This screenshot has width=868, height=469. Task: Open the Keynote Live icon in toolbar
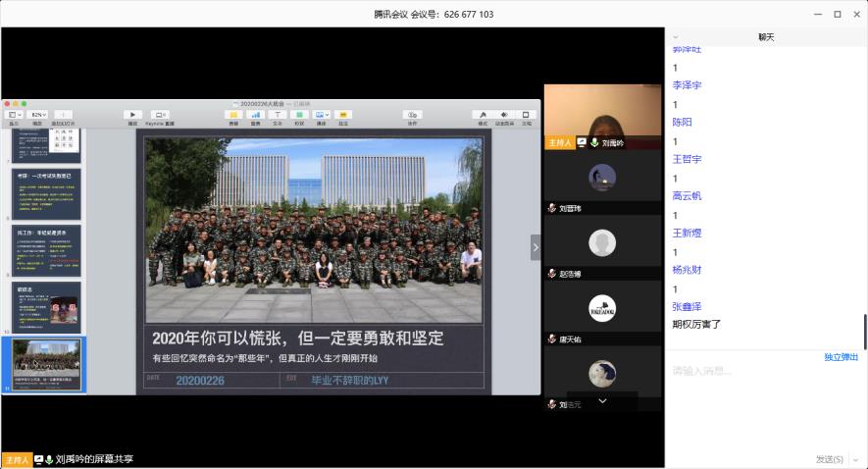pyautogui.click(x=160, y=115)
